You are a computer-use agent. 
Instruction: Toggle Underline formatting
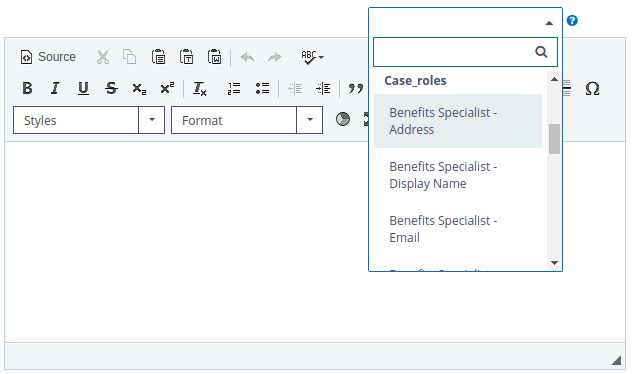83,88
